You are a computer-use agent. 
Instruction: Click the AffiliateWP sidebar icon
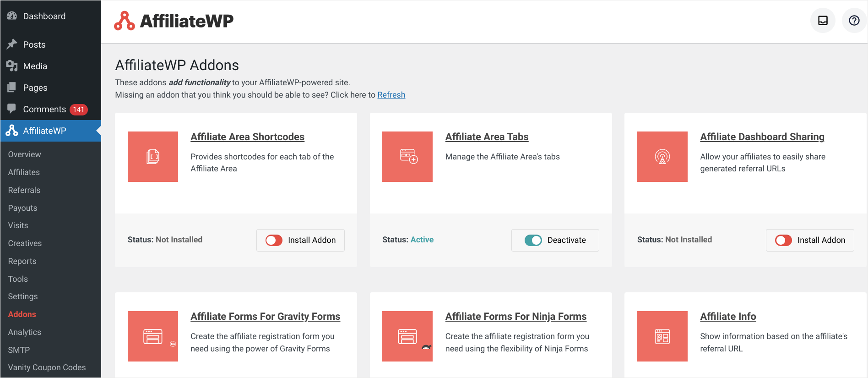click(11, 130)
